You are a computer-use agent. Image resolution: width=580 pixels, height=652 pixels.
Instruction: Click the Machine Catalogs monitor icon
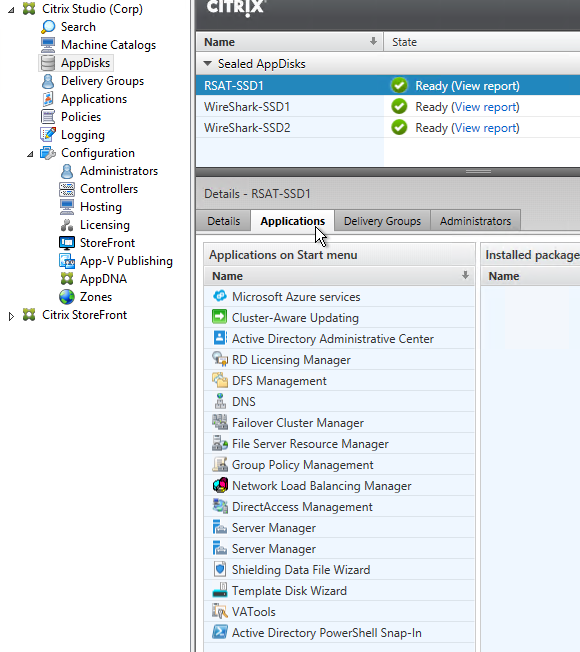click(x=48, y=45)
